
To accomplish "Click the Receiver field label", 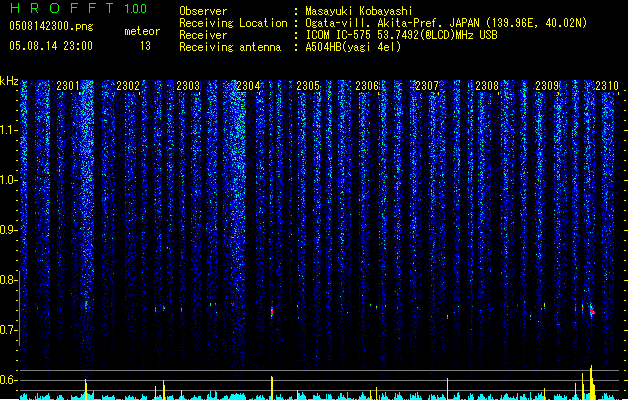I will (x=203, y=35).
